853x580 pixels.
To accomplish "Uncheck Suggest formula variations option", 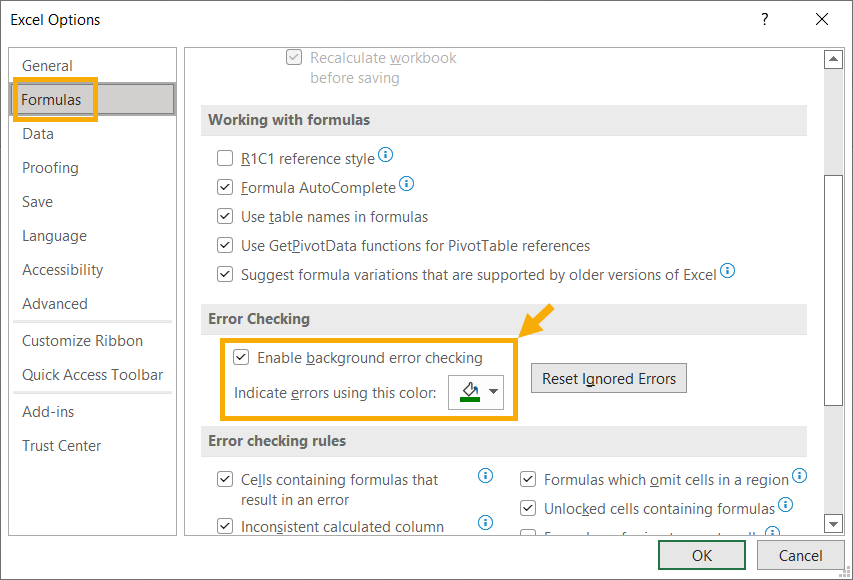I will tap(225, 274).
